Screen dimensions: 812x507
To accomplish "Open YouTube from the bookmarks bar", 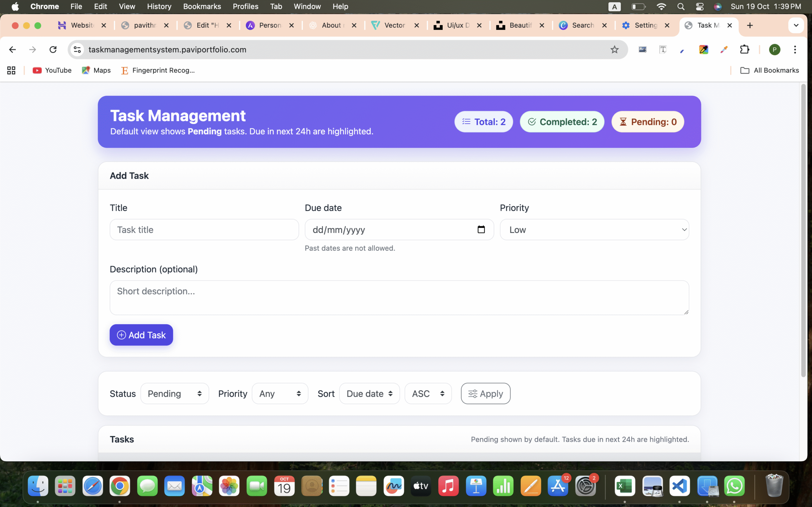I will pyautogui.click(x=52, y=70).
